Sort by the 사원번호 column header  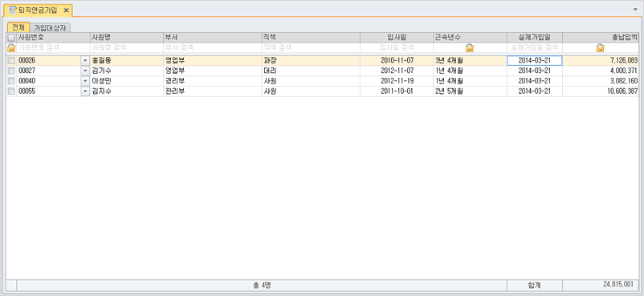[x=53, y=38]
